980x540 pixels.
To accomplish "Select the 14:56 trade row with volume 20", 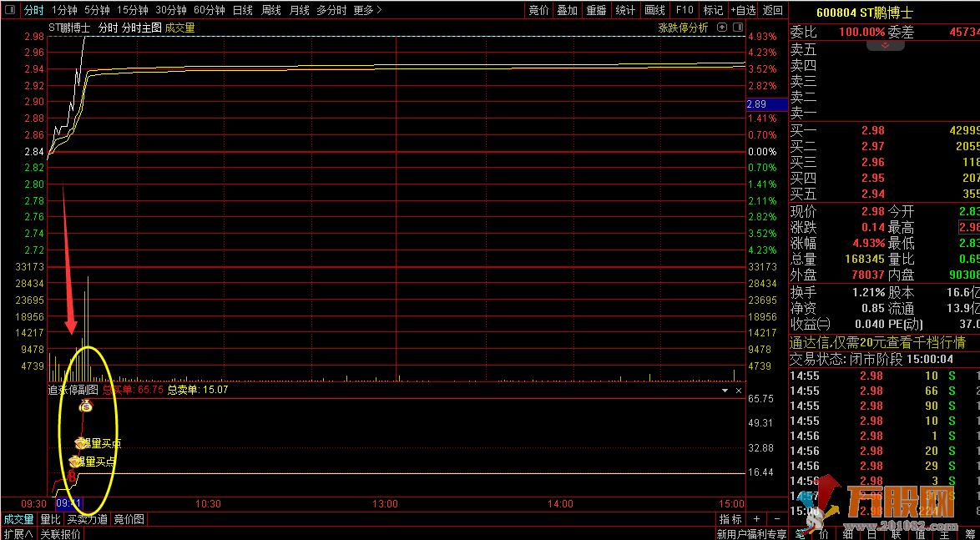I will tap(884, 451).
